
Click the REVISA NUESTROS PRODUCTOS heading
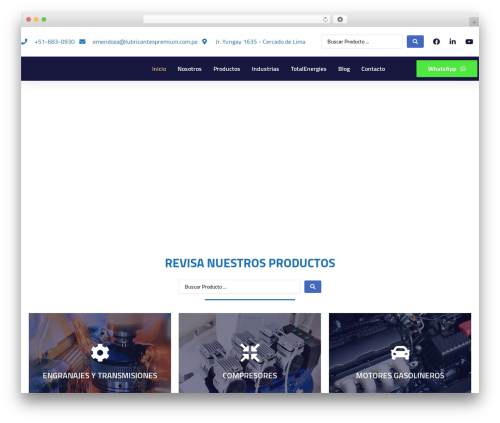[x=250, y=263]
